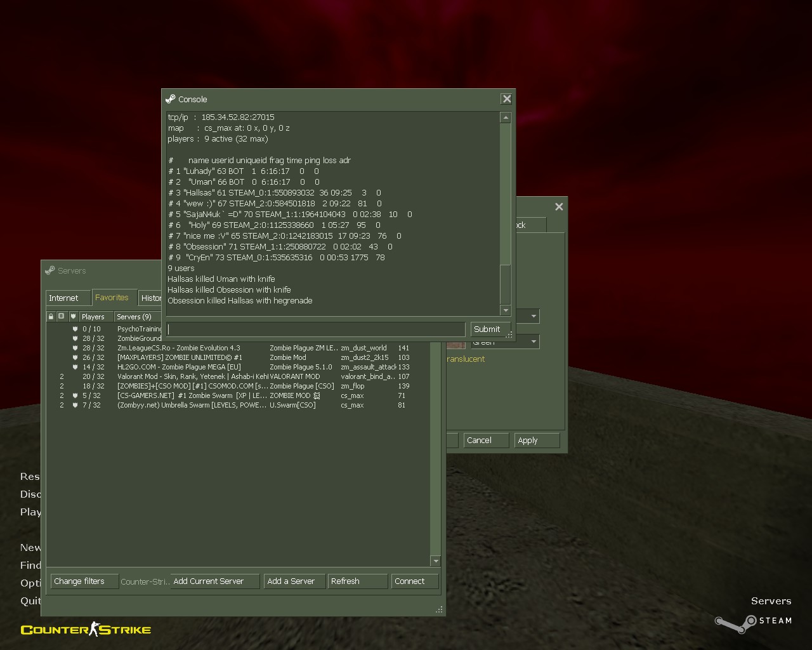Image resolution: width=812 pixels, height=650 pixels.
Task: Switch to the Internet tab
Action: pos(63,298)
